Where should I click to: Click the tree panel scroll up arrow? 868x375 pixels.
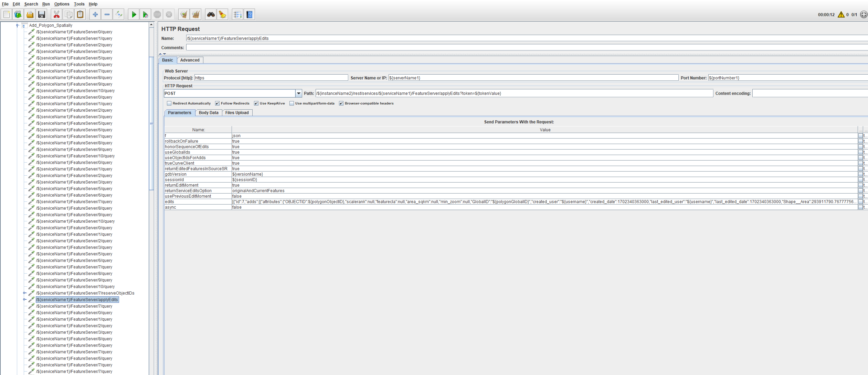click(151, 25)
